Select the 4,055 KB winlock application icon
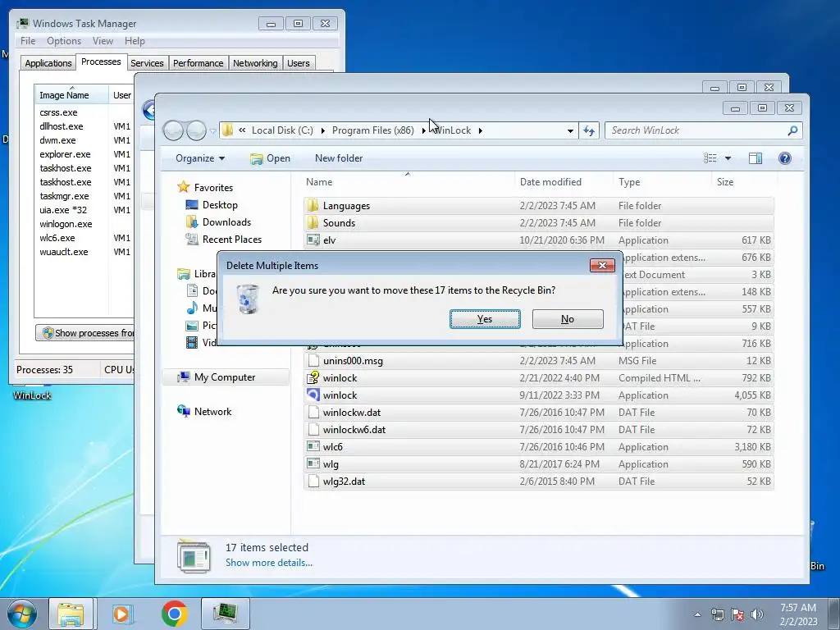The width and height of the screenshot is (840, 630). (313, 395)
